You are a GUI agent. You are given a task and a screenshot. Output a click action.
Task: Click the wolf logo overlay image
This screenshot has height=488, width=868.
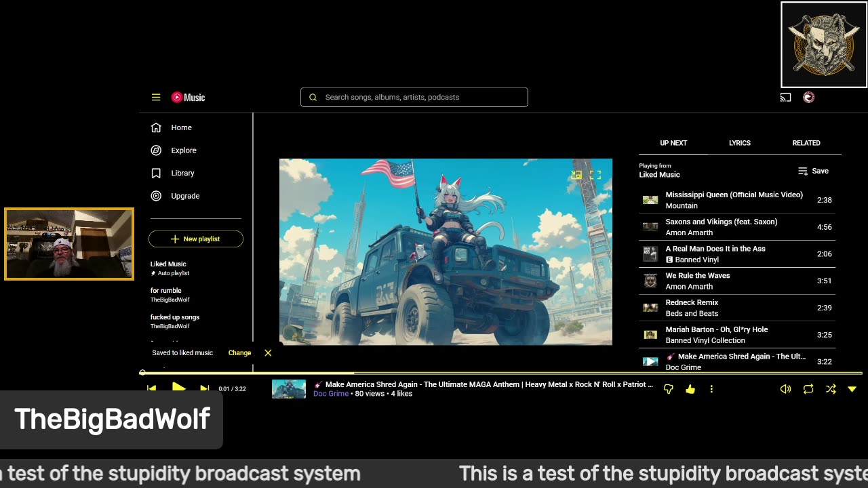pyautogui.click(x=824, y=45)
